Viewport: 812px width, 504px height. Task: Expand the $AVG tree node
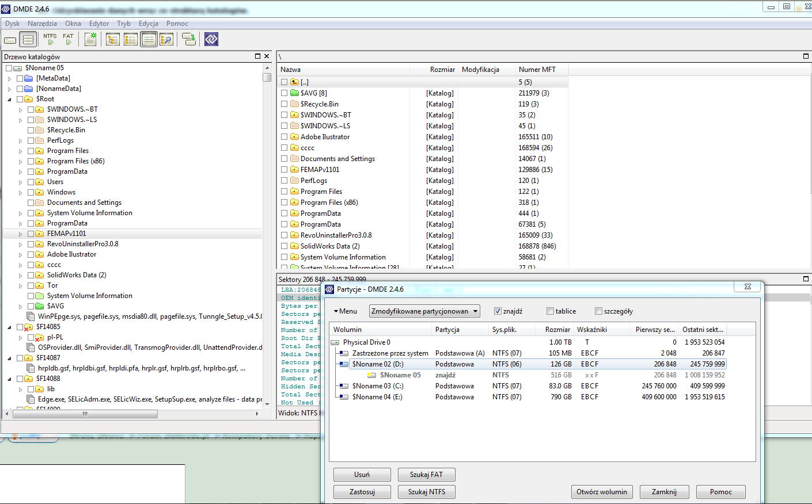pos(20,307)
